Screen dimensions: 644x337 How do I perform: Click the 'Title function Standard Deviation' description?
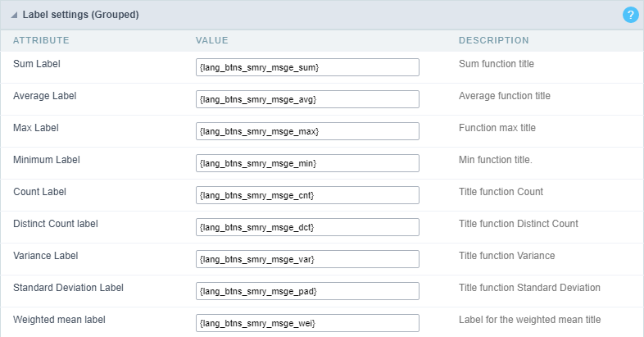coord(529,288)
